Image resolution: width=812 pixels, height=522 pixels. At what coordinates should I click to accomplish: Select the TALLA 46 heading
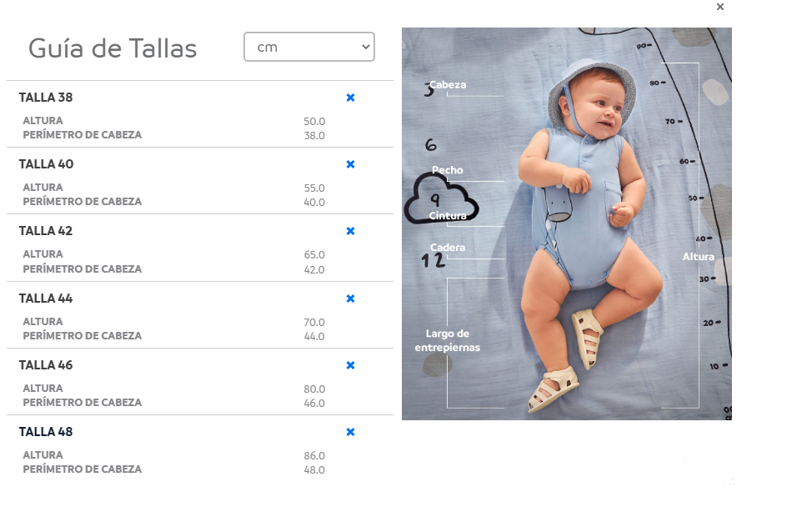pyautogui.click(x=46, y=365)
